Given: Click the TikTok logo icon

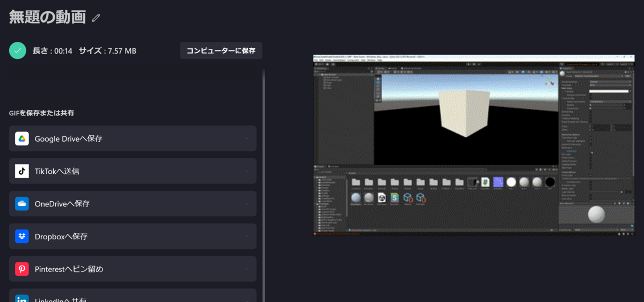Looking at the screenshot, I should (22, 171).
